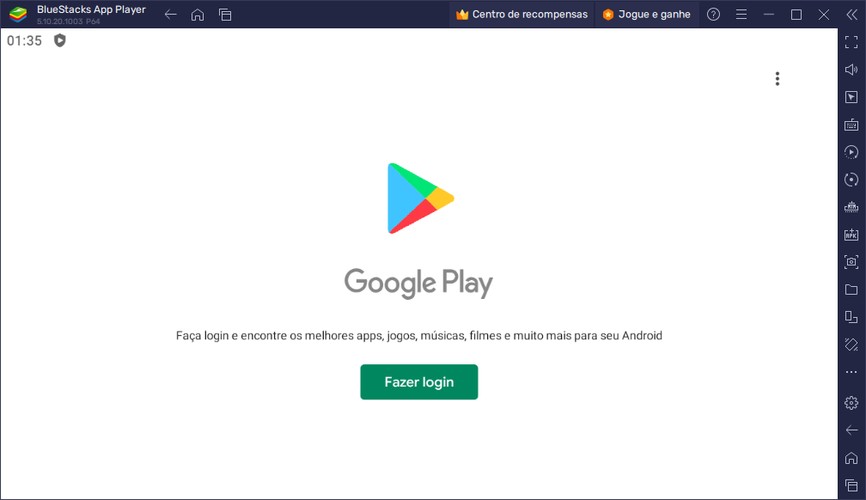
Task: Click the Android back arrow in sidebar
Action: 851,430
